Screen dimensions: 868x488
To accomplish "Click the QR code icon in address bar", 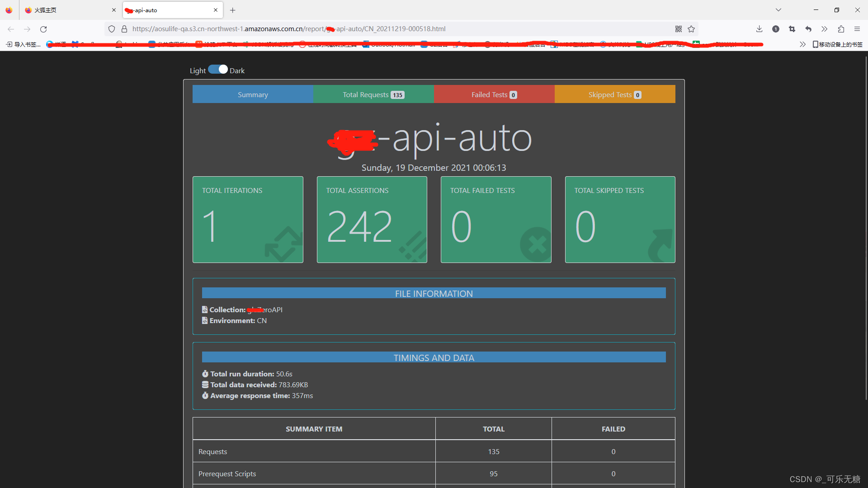I will click(x=679, y=29).
